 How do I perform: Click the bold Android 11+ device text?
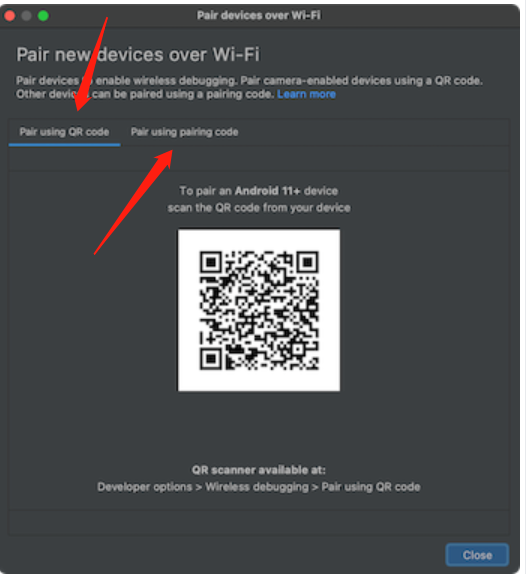tap(286, 191)
